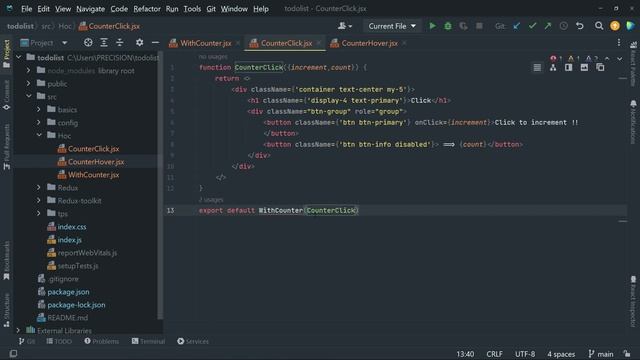Expand the tps folder
640x360 pixels.
[x=39, y=213]
